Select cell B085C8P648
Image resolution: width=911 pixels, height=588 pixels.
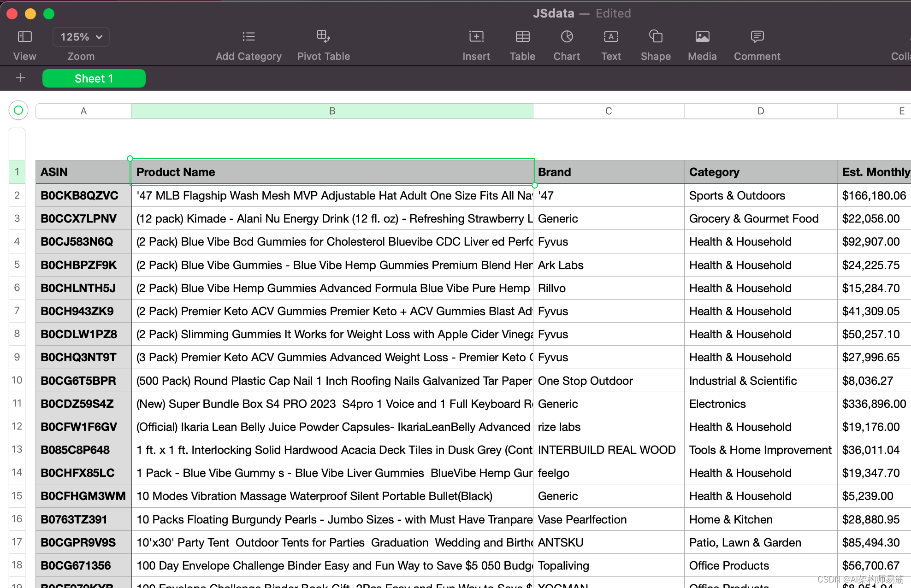pyautogui.click(x=83, y=450)
